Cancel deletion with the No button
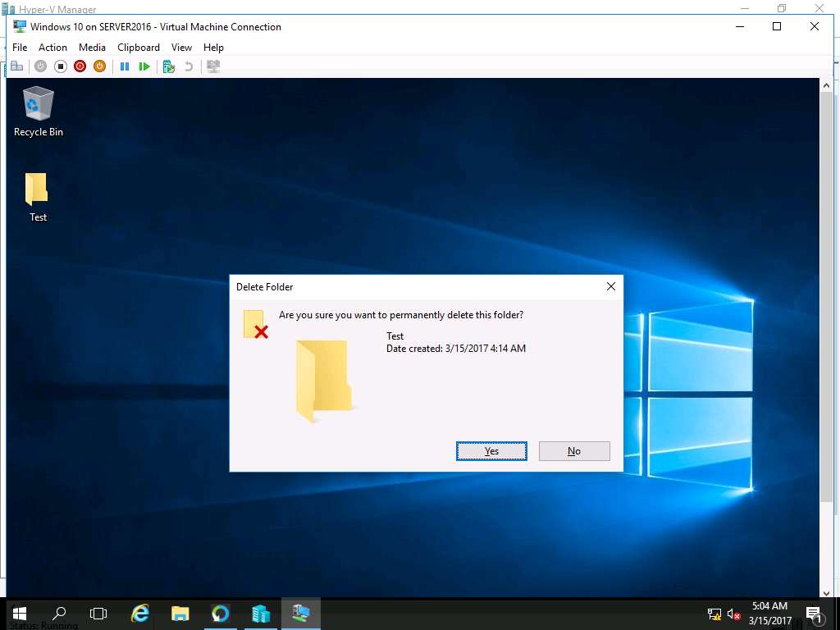This screenshot has height=630, width=840. [574, 451]
